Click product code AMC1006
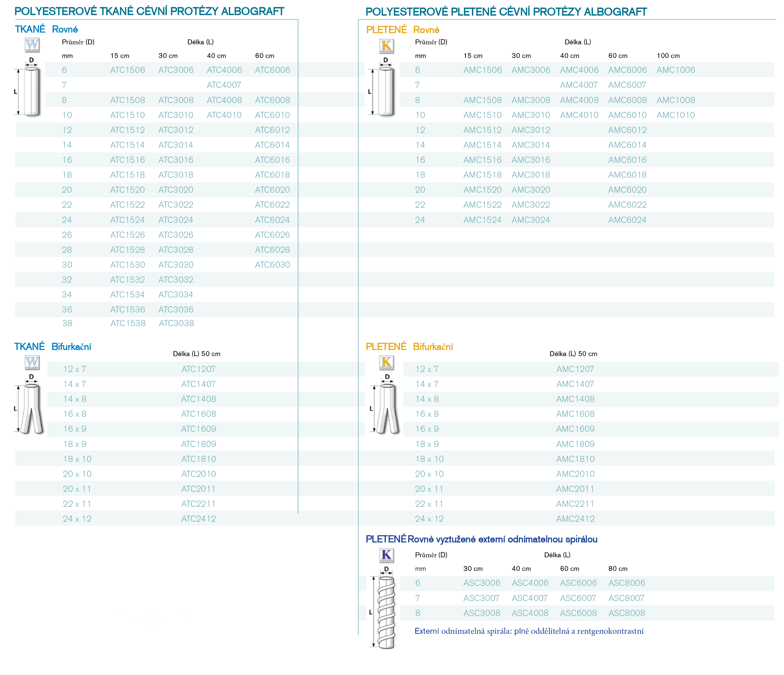This screenshot has height=675, width=784. point(676,70)
